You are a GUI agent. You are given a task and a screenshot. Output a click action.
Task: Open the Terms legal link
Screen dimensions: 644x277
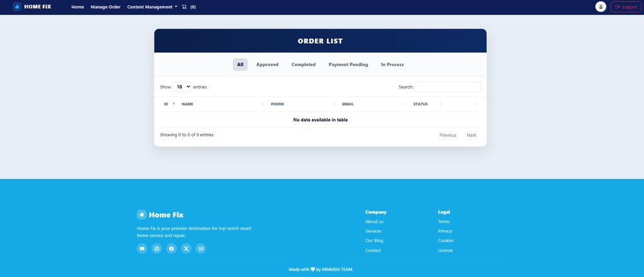click(444, 222)
